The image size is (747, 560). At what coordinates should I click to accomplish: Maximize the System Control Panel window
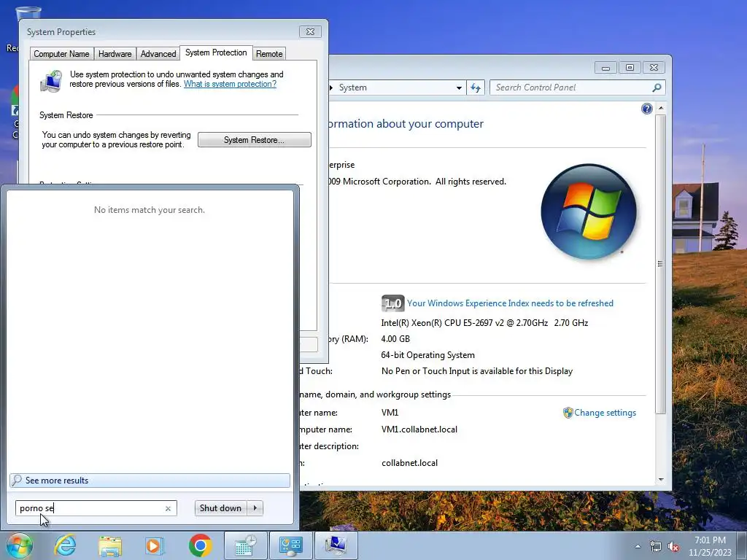(630, 68)
